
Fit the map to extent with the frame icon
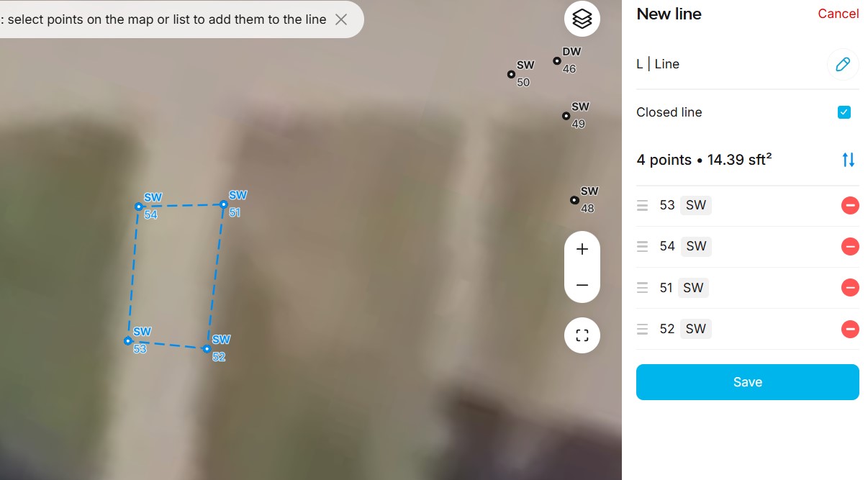(582, 335)
